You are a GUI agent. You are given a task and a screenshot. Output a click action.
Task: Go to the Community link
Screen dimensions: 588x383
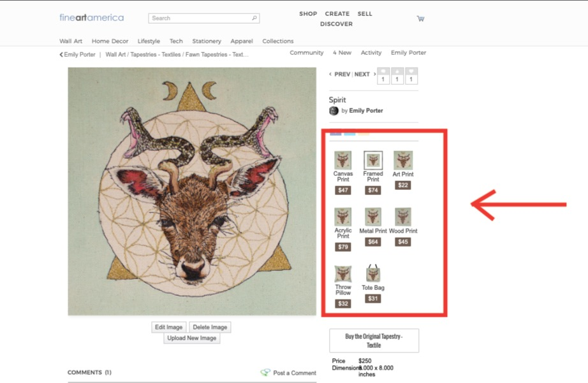click(x=306, y=53)
